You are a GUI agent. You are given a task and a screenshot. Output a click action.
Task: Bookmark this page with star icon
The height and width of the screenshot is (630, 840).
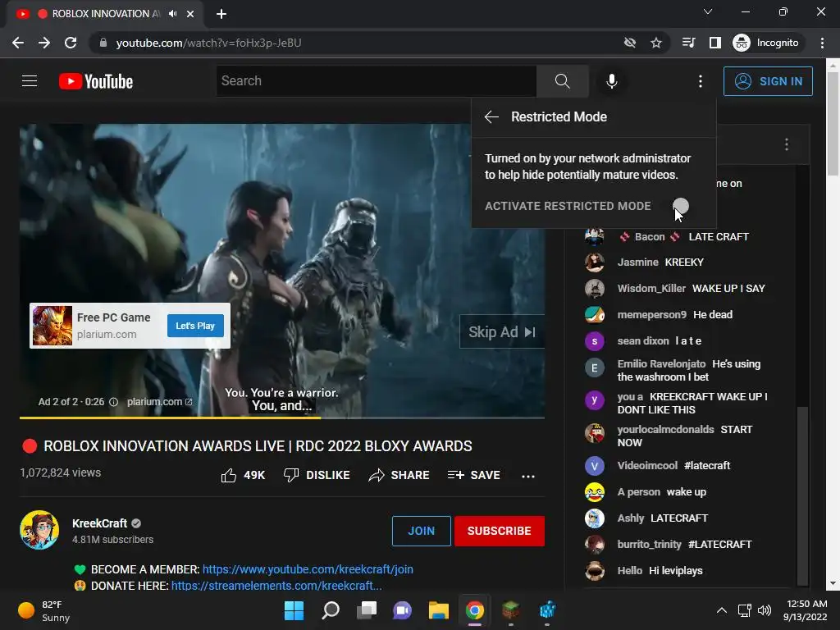click(656, 43)
